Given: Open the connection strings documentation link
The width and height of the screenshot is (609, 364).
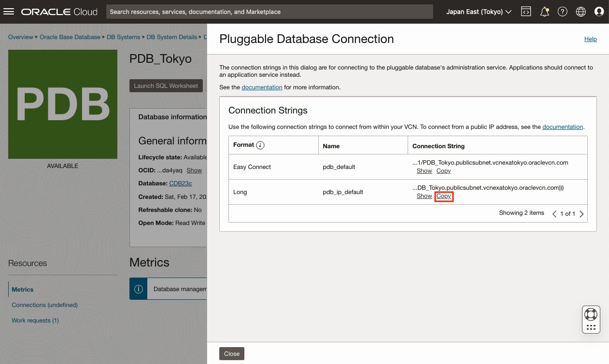Looking at the screenshot, I should pos(562,126).
